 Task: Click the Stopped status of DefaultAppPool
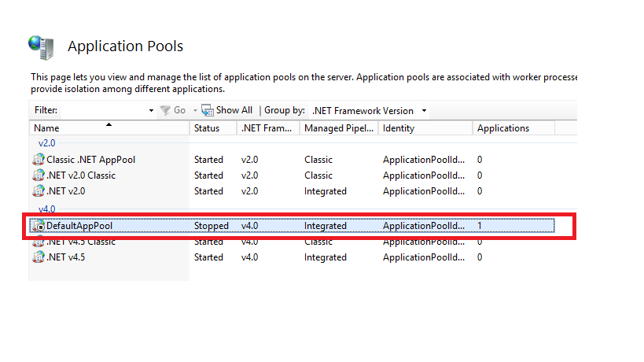pyautogui.click(x=211, y=226)
